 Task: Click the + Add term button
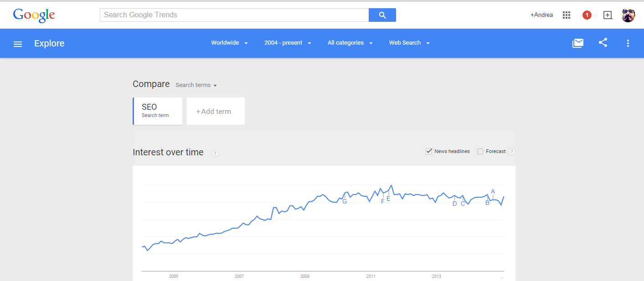pos(216,111)
